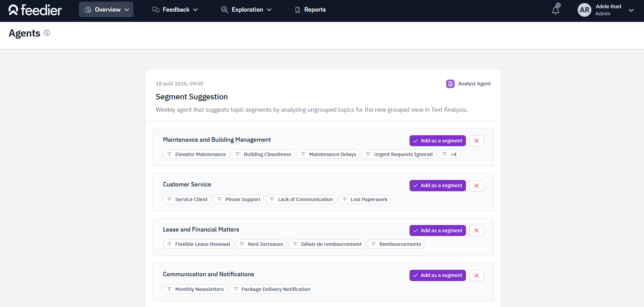Expand the Exploration menu

[246, 10]
